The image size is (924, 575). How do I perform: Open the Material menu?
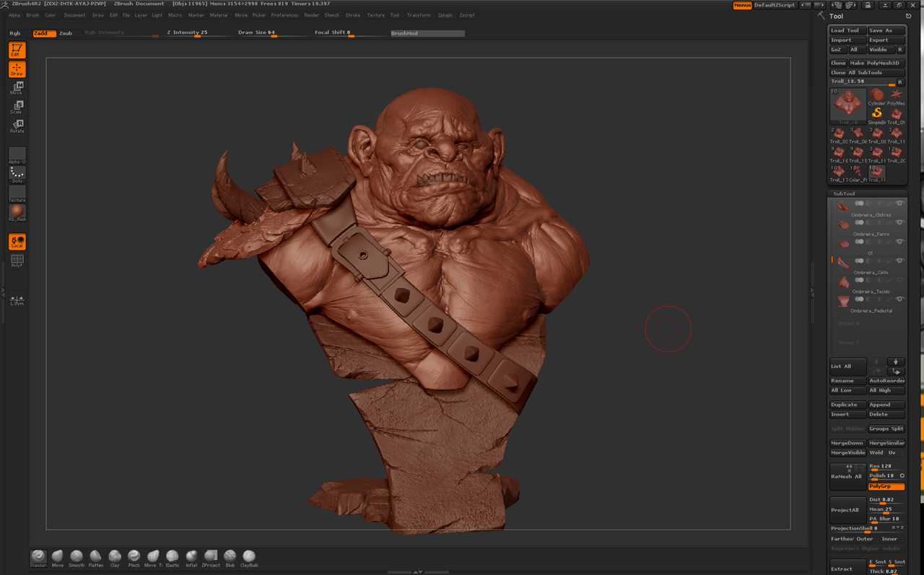coord(219,15)
